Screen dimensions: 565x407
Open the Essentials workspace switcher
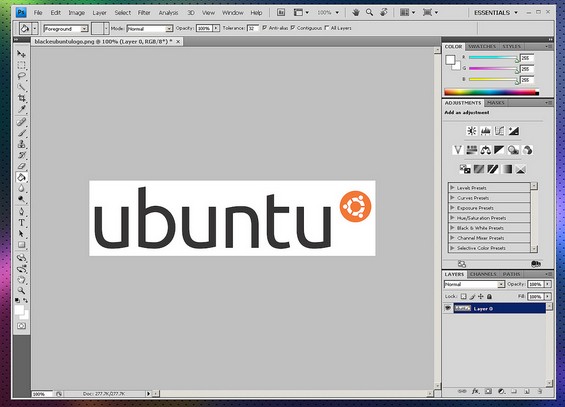(496, 13)
